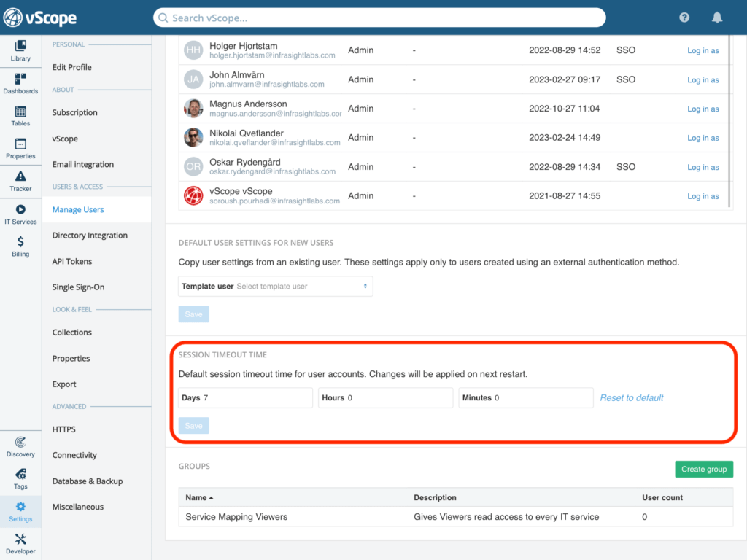
Task: Open IT Services play icon
Action: point(20,209)
